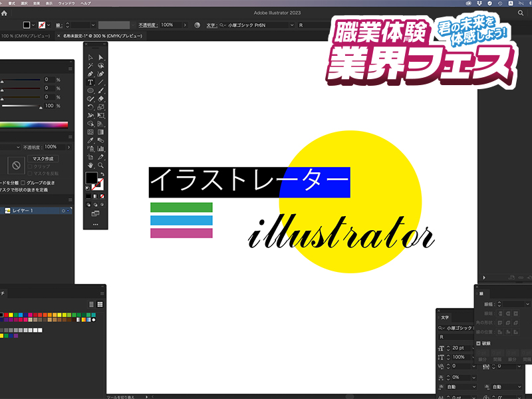Select the Line Segment tool
Screen dimensions: 532x399
[101, 82]
